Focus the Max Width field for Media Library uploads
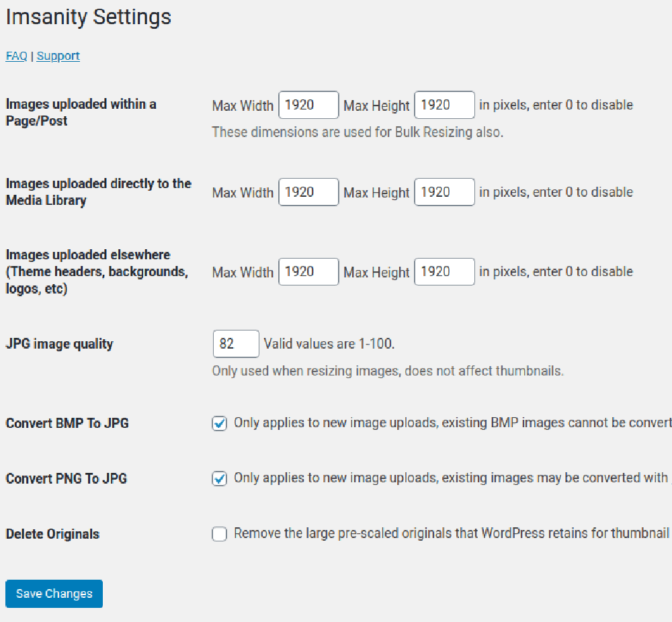The width and height of the screenshot is (672, 622). (x=308, y=192)
